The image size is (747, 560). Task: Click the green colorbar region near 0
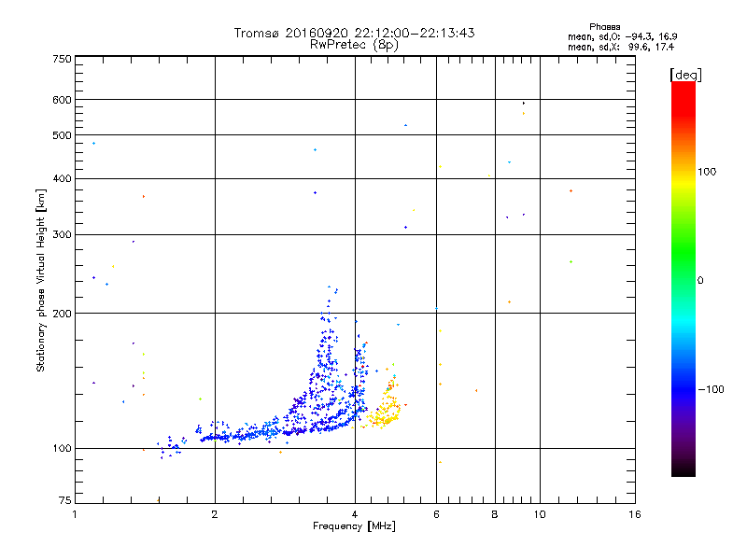684,267
